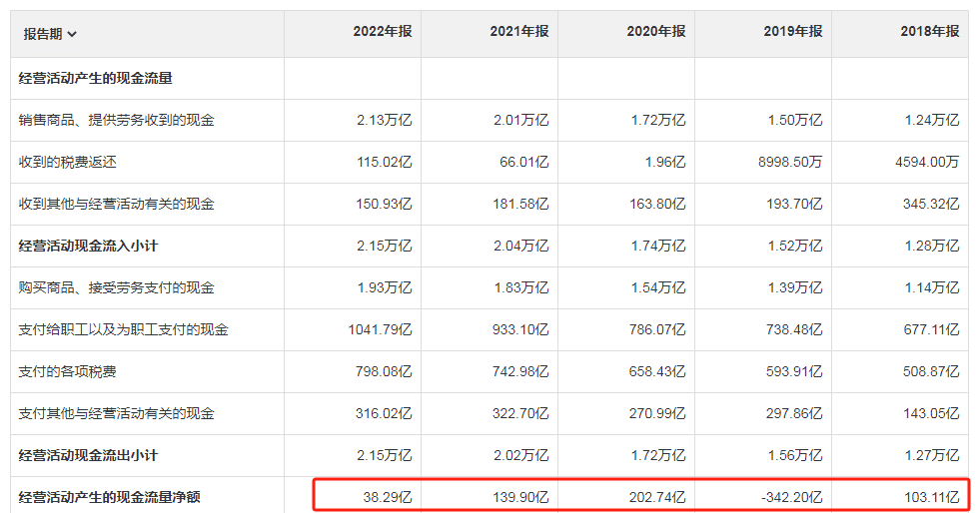Click the 经营活动现金流入小计 row label
The image size is (980, 513).
coord(89,246)
